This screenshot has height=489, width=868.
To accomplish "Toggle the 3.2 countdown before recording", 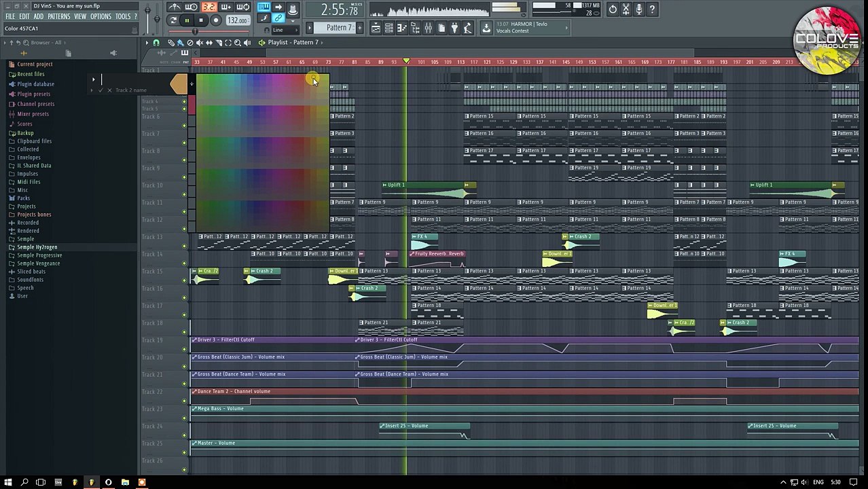I will coord(209,7).
